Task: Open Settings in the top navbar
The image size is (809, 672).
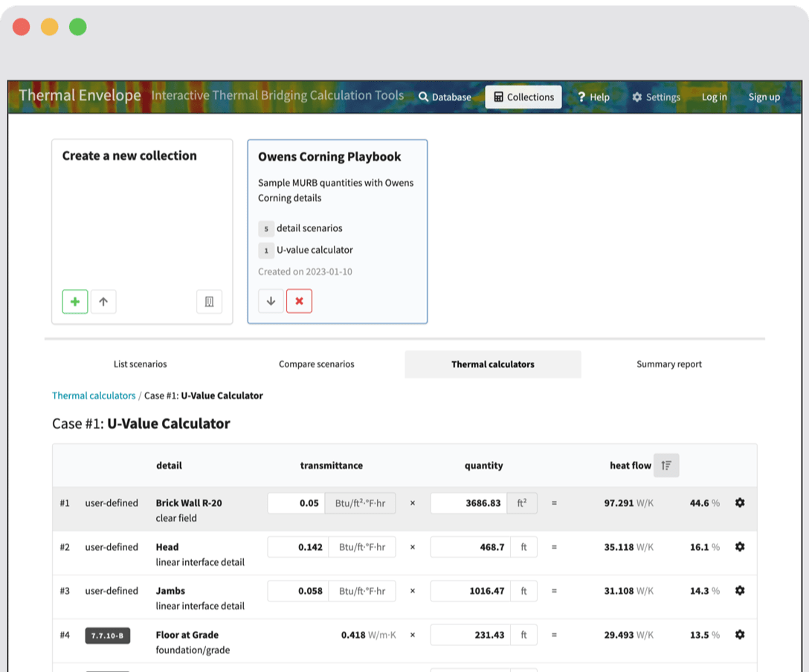Action: click(656, 97)
